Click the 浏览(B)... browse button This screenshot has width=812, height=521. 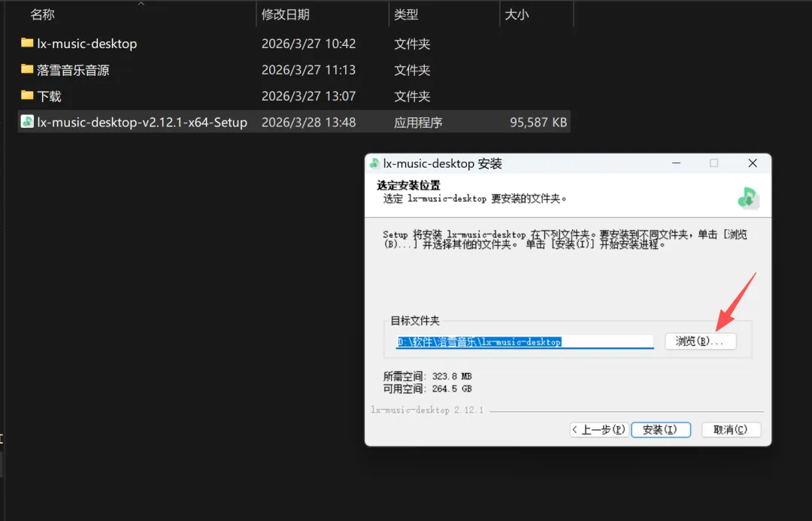(700, 341)
